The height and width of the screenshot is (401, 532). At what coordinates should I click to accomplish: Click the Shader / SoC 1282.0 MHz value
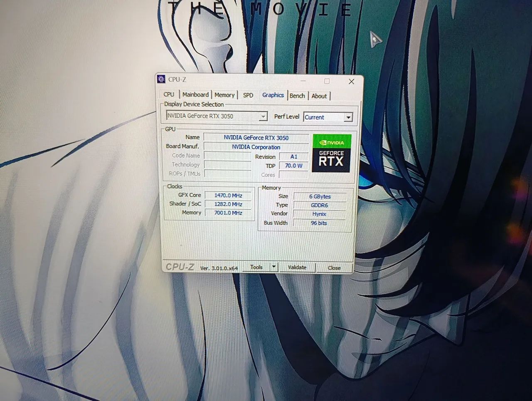point(228,204)
